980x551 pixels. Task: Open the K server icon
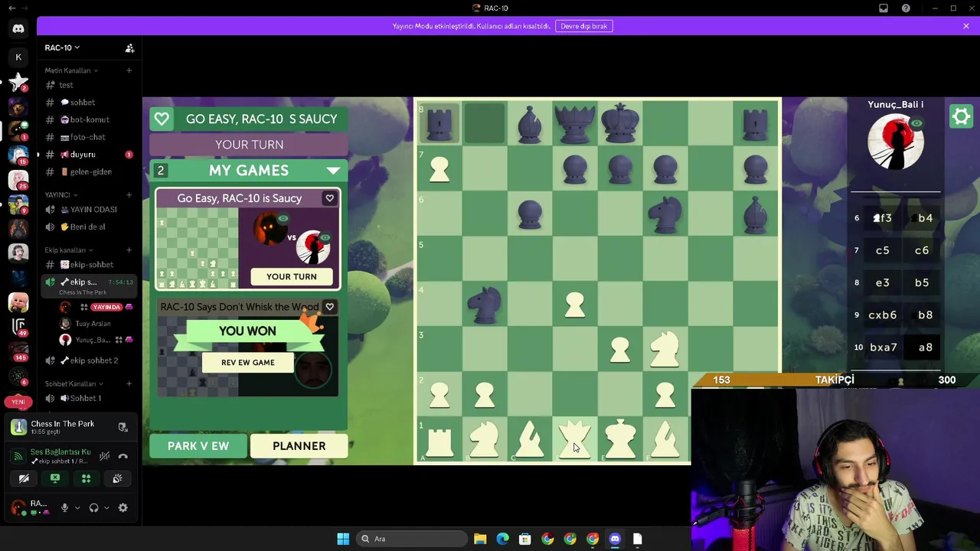click(18, 57)
